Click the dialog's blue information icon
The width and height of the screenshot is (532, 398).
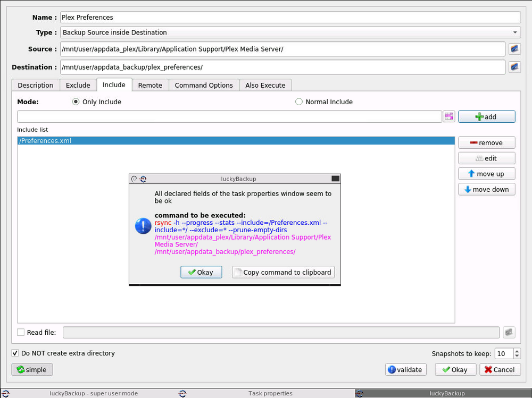pyautogui.click(x=143, y=226)
